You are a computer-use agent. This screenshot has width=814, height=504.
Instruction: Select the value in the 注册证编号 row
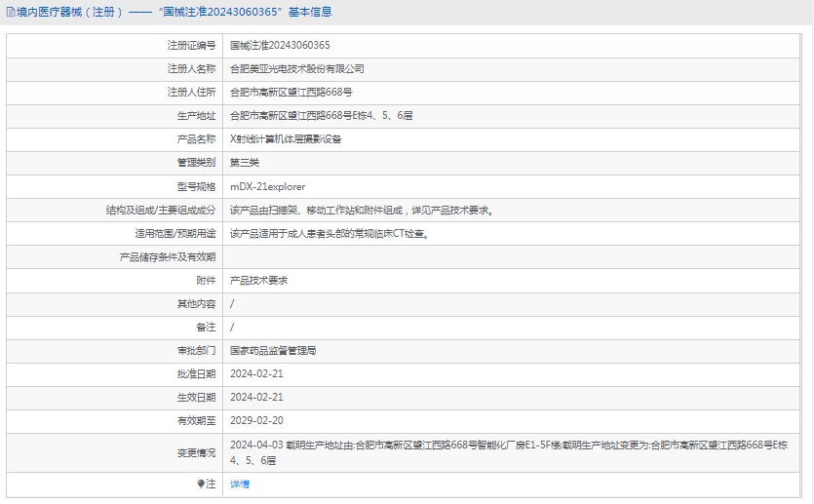click(280, 45)
